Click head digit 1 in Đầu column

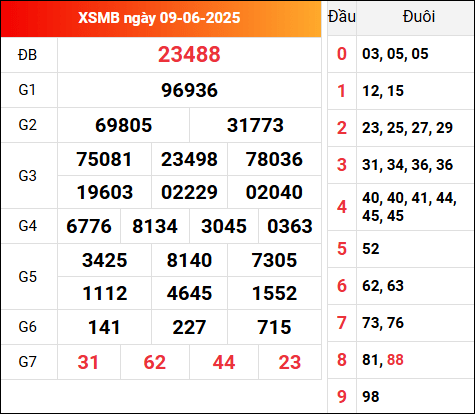342,91
